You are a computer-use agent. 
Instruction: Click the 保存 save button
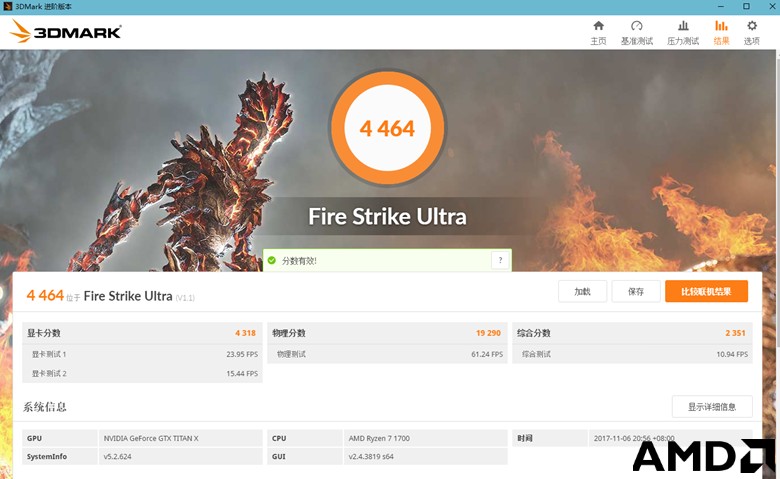[636, 291]
